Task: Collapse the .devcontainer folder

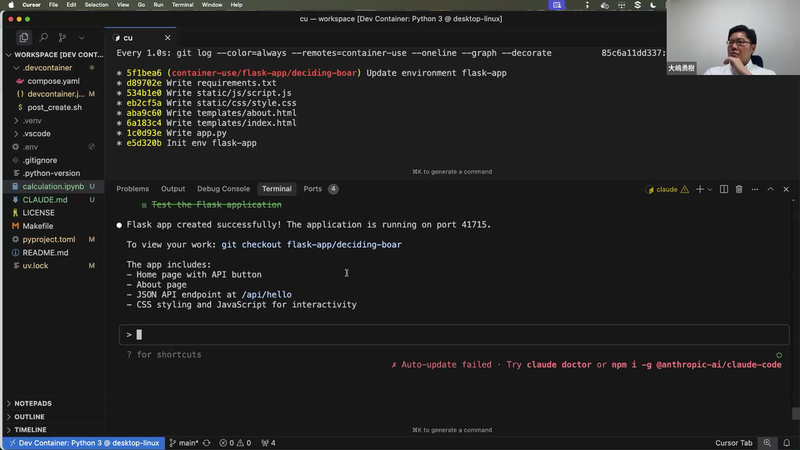Action: (x=47, y=68)
